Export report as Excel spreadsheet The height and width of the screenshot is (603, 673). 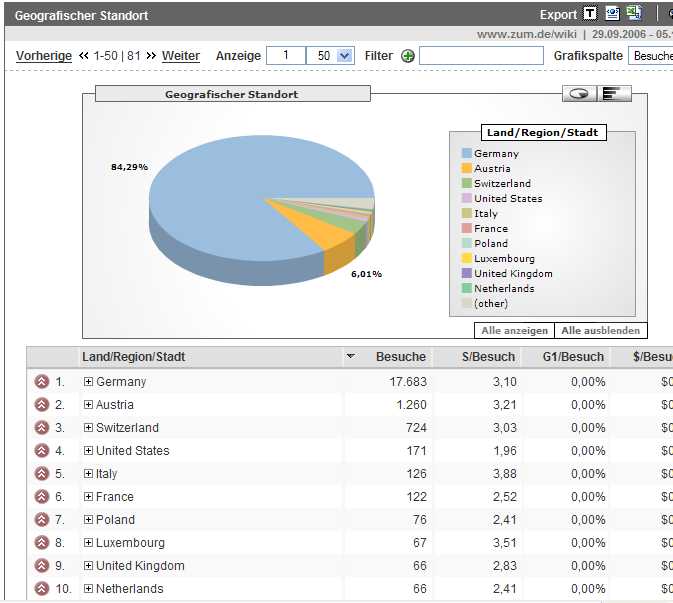point(634,14)
